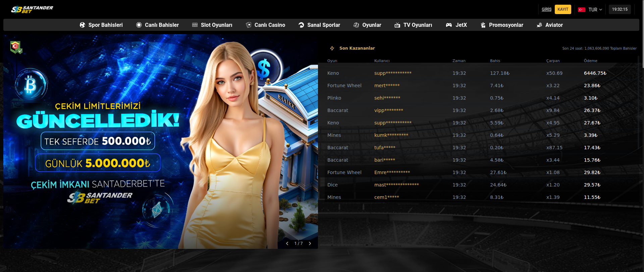644x272 pixels.
Task: Click the GİRİŞ login link
Action: 546,9
